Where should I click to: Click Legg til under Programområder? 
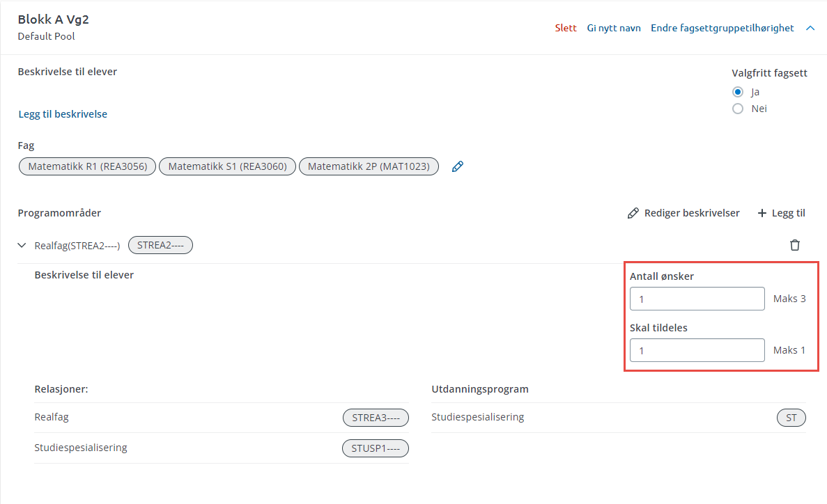point(789,213)
